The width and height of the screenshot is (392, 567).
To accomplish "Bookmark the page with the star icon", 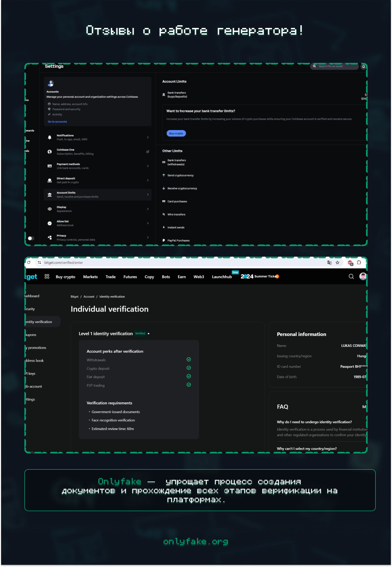I will click(337, 262).
